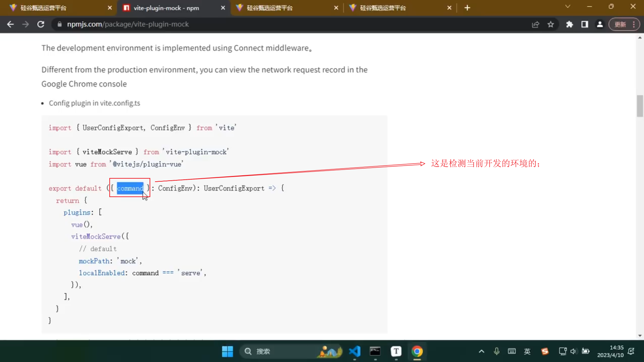Click the bookmark star icon in address bar

coord(551,24)
